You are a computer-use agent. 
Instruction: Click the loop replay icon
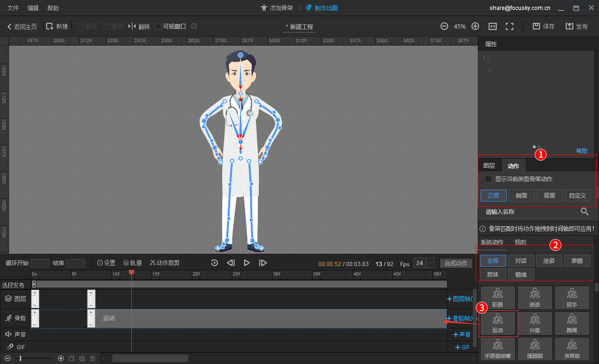215,263
